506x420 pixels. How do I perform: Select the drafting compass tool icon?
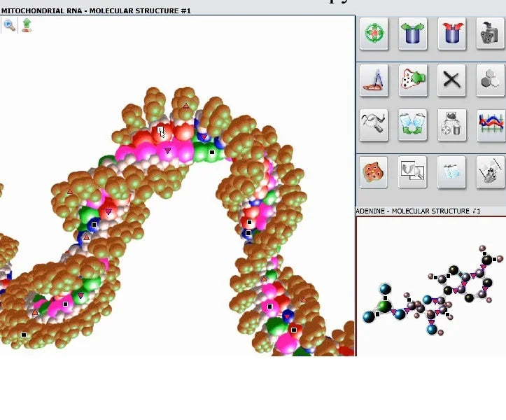(374, 80)
